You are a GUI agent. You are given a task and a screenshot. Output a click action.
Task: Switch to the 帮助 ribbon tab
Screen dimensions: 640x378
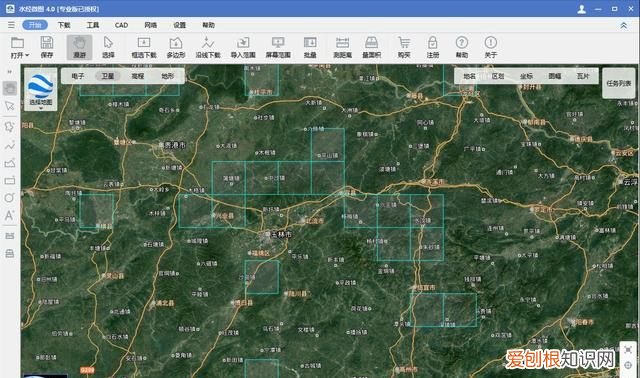[x=208, y=25]
